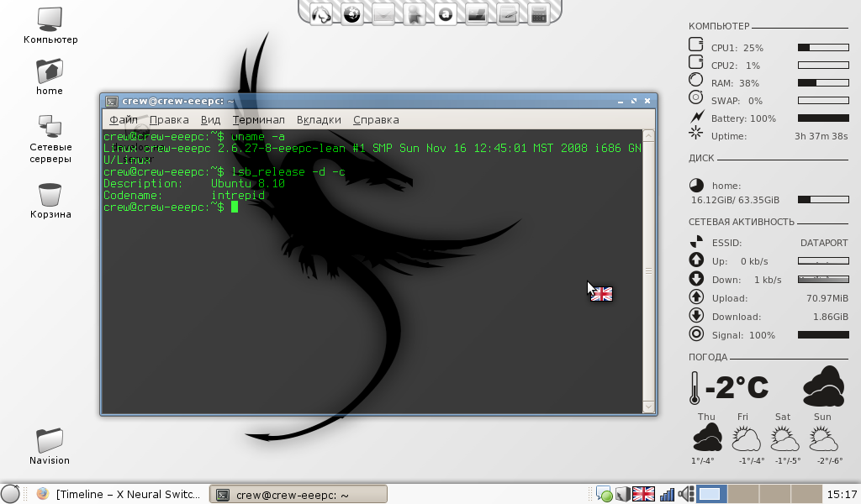
Task: Click the terminal vertical scrollbar handle
Action: (x=648, y=271)
